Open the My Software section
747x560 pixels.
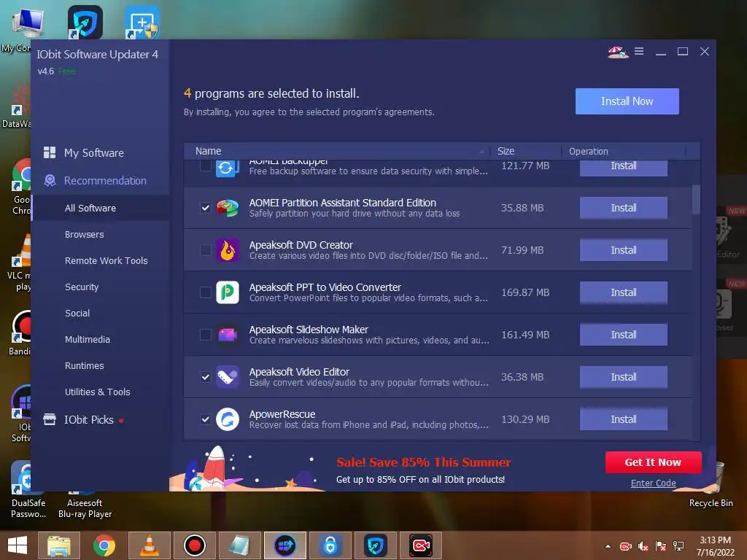pyautogui.click(x=94, y=153)
